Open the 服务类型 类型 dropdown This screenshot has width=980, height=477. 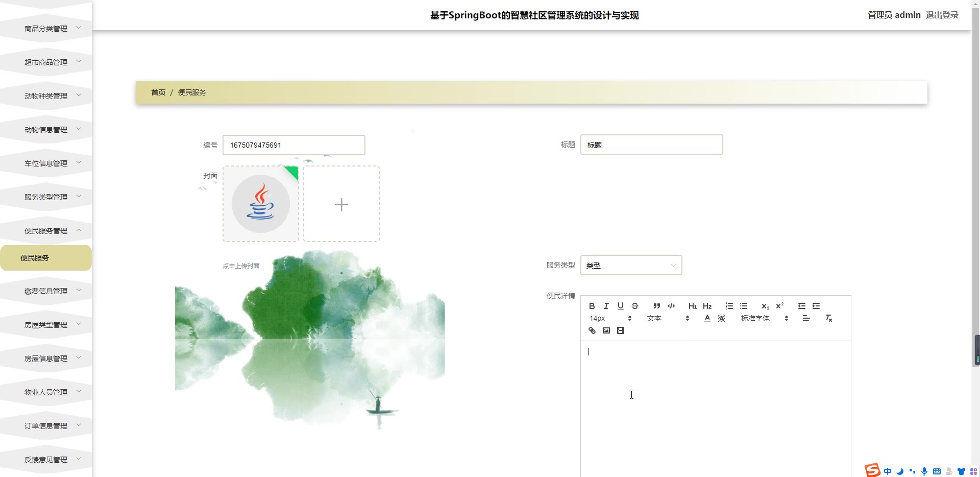631,265
